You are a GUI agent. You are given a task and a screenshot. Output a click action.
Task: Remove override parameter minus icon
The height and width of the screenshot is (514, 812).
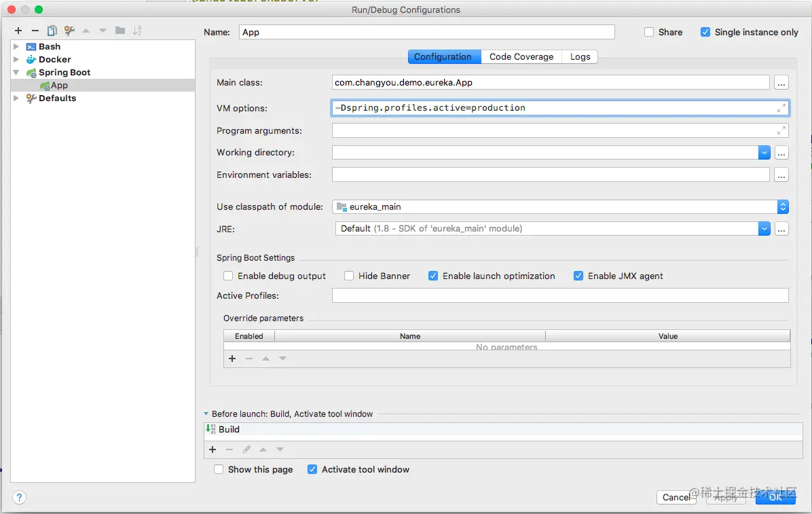(249, 359)
